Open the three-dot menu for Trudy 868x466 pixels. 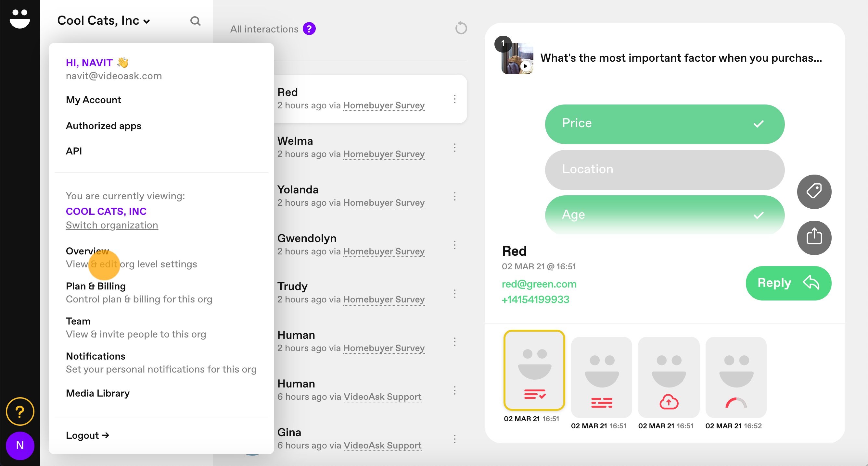tap(454, 294)
